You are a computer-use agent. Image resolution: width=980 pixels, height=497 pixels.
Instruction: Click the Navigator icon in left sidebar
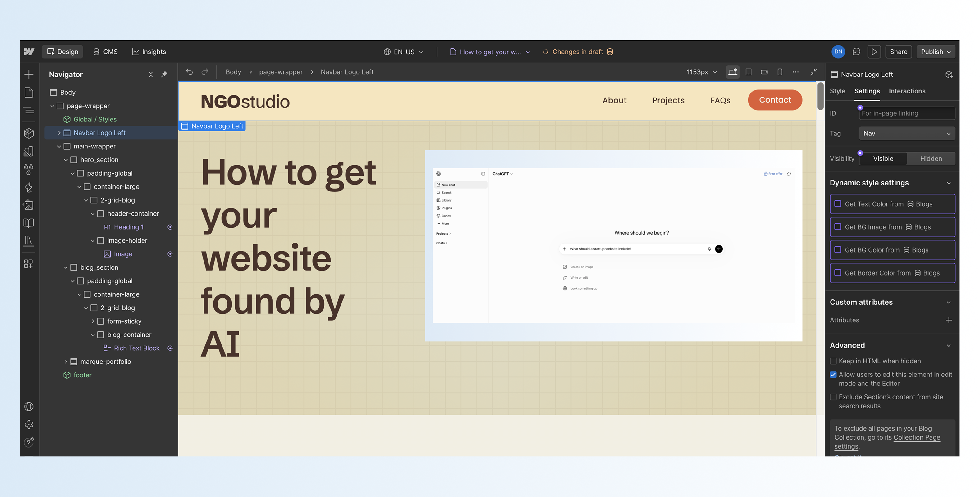point(29,110)
